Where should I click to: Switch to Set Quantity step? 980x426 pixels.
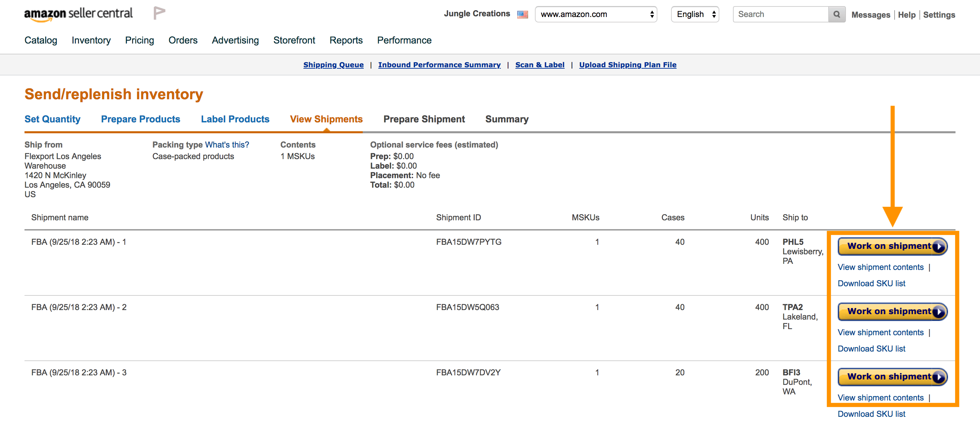coord(52,119)
